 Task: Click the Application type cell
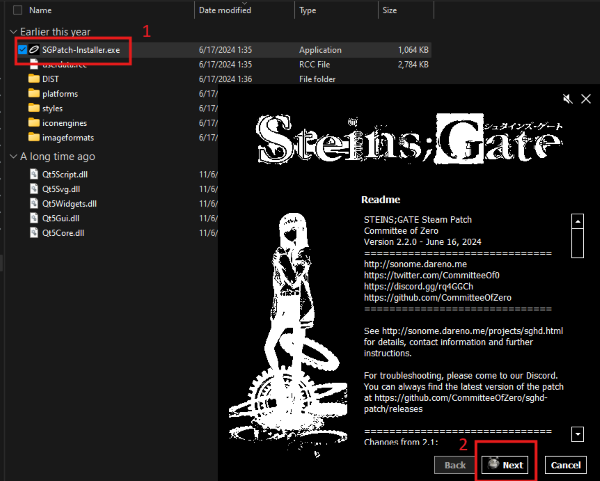tap(320, 50)
